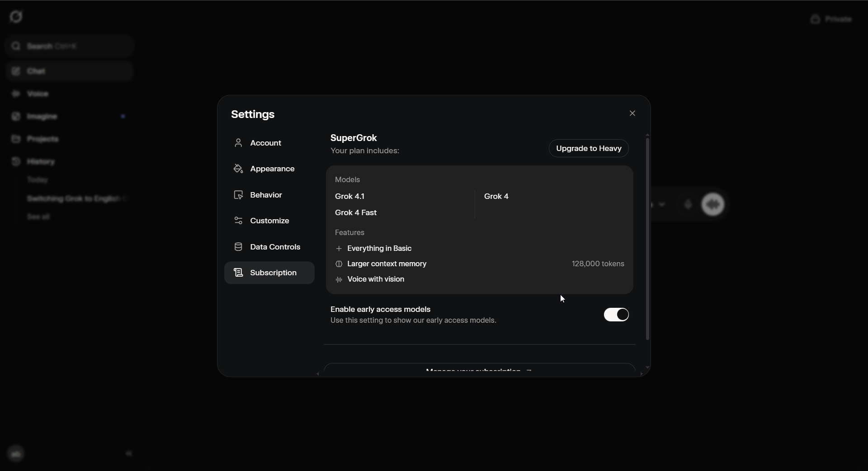This screenshot has height=471, width=868.
Task: Click the Manage your subscription button
Action: 479,370
